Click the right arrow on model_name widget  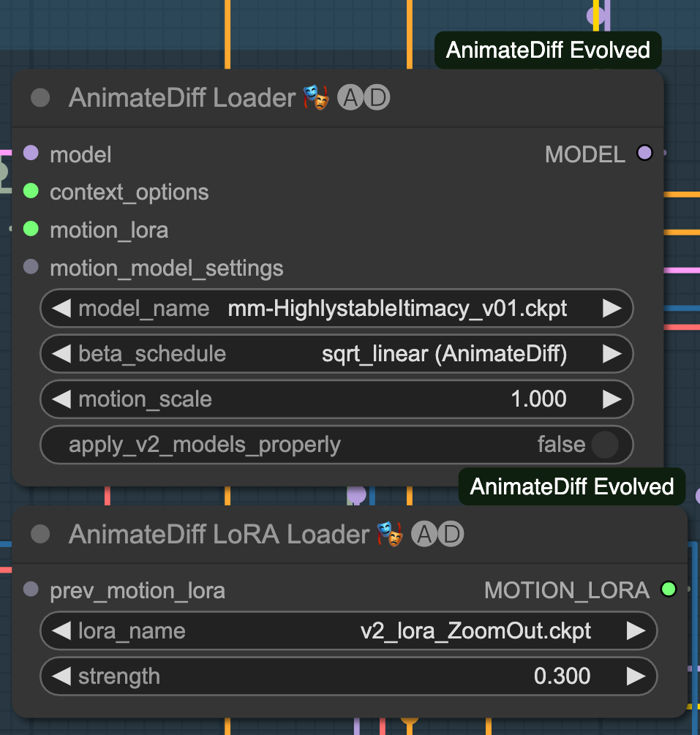point(613,308)
